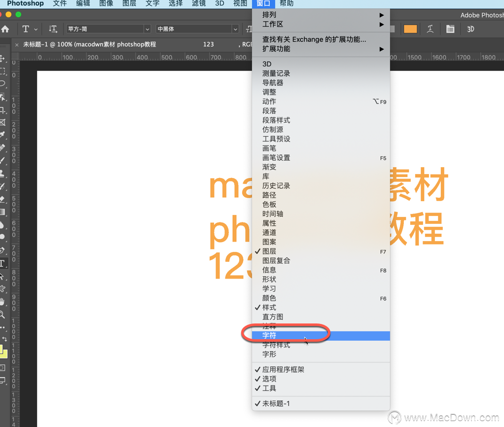Uncheck 选项 in the Window menu
504x427 pixels.
coord(321,379)
